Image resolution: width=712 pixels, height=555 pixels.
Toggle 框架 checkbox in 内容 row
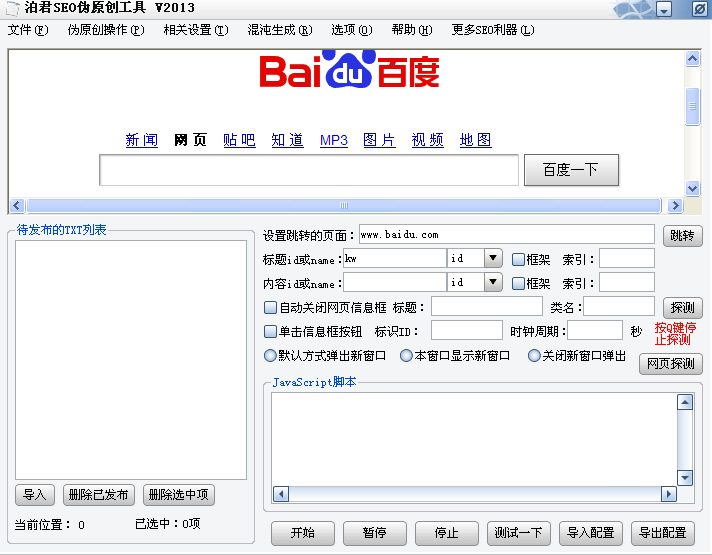click(518, 283)
